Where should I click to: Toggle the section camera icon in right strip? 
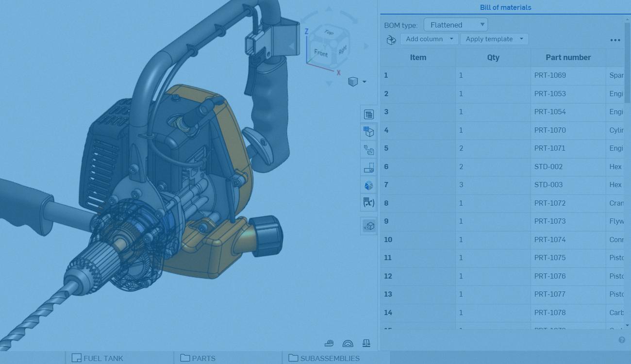(369, 167)
